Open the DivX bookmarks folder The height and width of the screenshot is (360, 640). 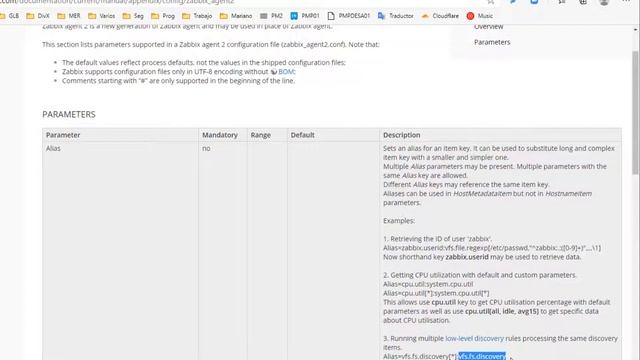point(38,16)
